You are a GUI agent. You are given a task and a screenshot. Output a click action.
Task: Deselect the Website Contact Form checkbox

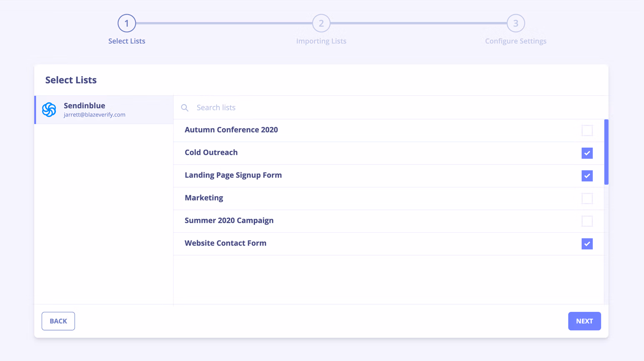coord(587,244)
